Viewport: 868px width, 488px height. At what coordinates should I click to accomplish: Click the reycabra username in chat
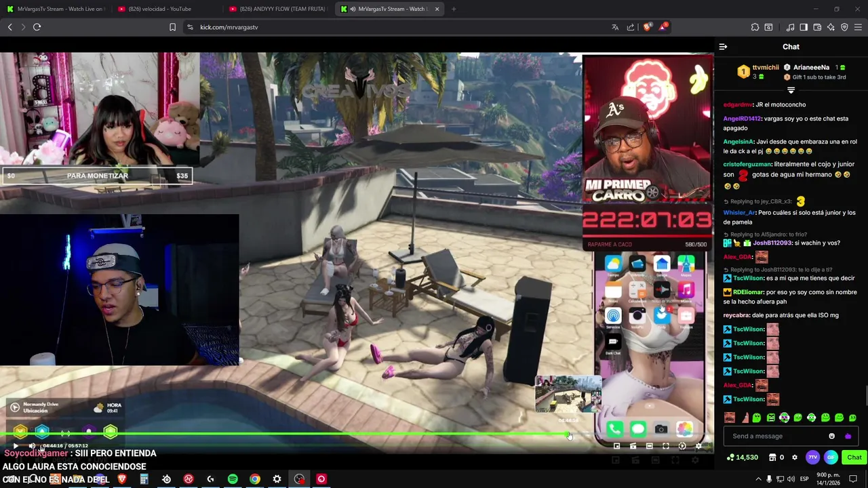[736, 314]
